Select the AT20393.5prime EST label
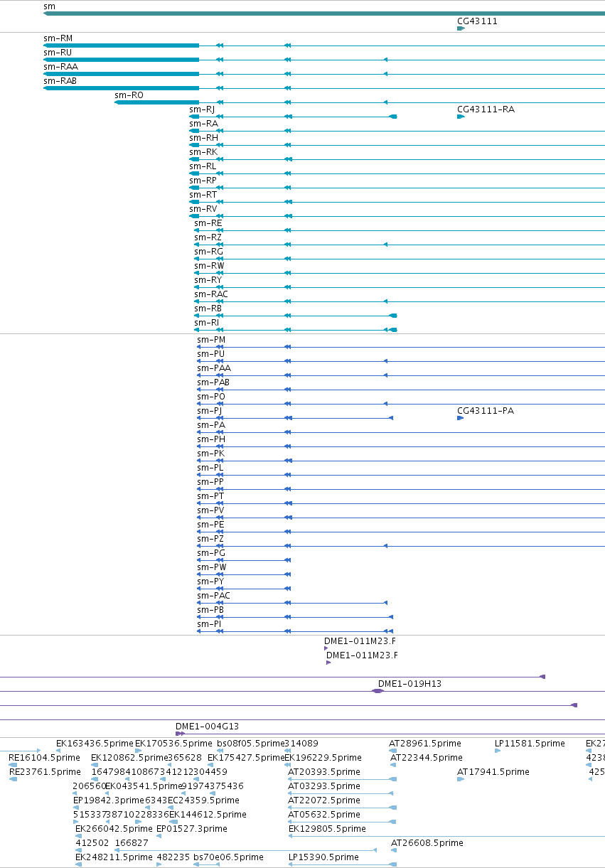The height and width of the screenshot is (868, 605). coord(323,772)
